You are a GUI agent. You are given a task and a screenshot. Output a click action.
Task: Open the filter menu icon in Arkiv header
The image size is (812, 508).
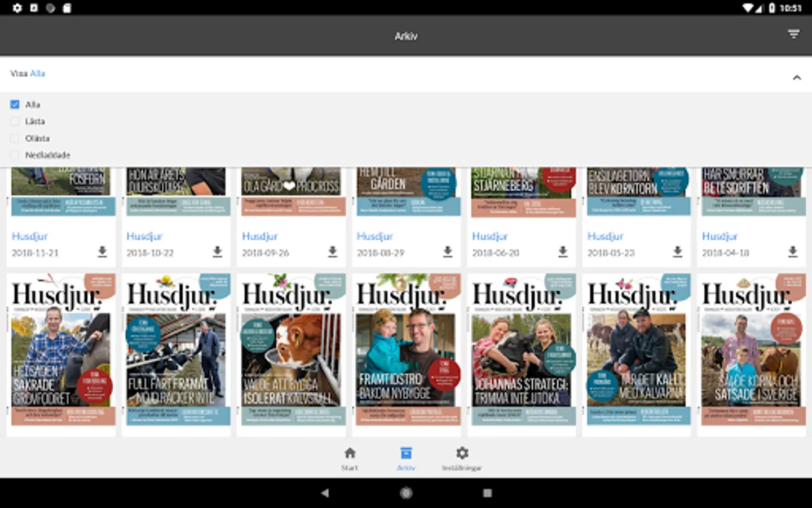(793, 34)
